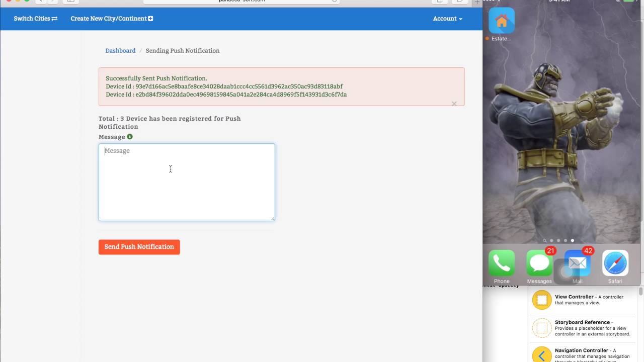Open Switch Cities in the navbar

pyautogui.click(x=36, y=19)
